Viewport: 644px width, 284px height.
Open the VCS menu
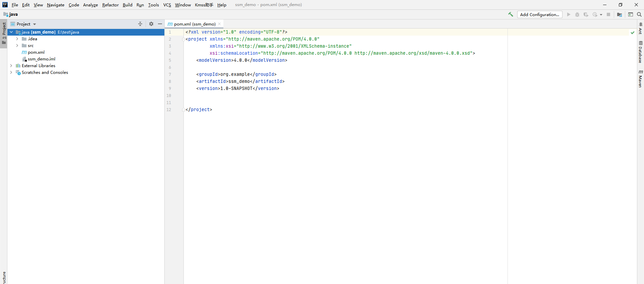point(167,5)
